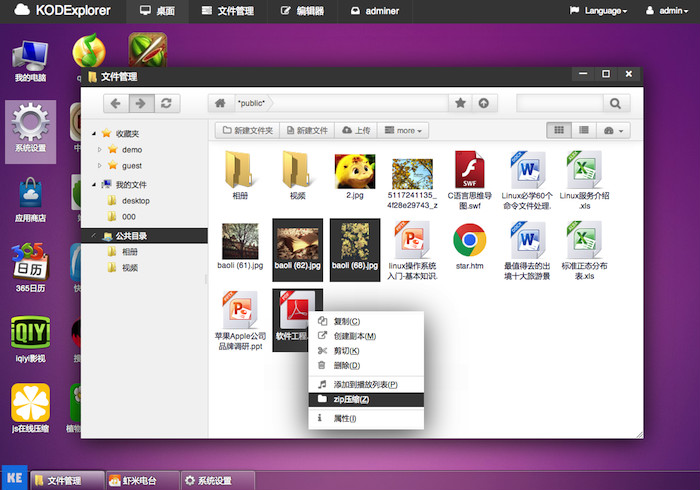
Task: Select the baoli (61).jpg thumbnail
Action: (x=240, y=246)
